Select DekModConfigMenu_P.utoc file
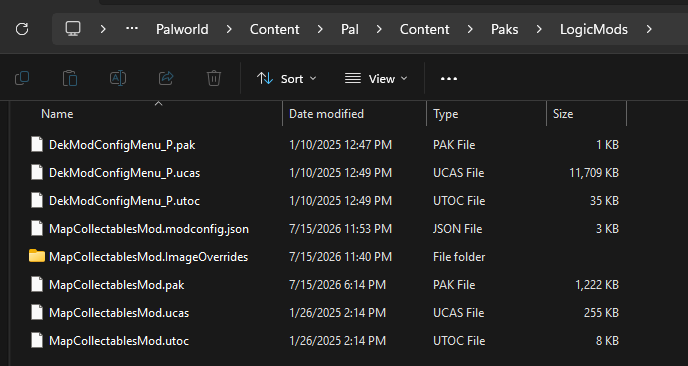This screenshot has width=688, height=366. point(125,201)
